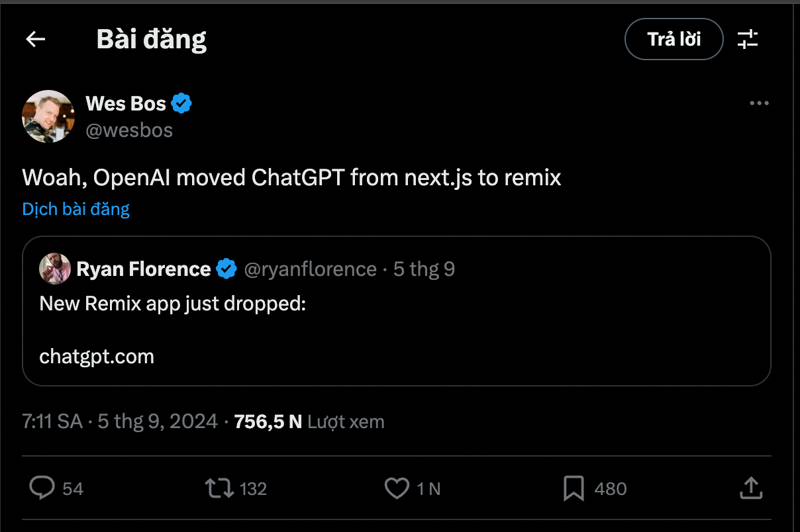Open the @wesbos handle link
Image resolution: width=800 pixels, height=532 pixels.
(129, 130)
